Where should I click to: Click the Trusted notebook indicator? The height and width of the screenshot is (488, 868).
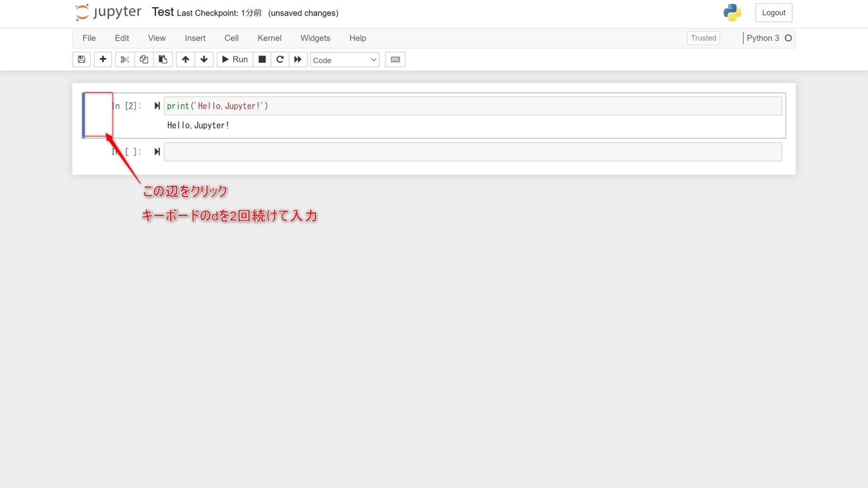click(x=703, y=38)
